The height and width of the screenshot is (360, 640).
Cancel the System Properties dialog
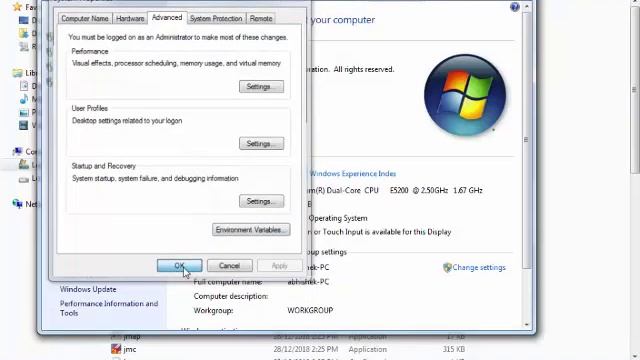pyautogui.click(x=229, y=266)
